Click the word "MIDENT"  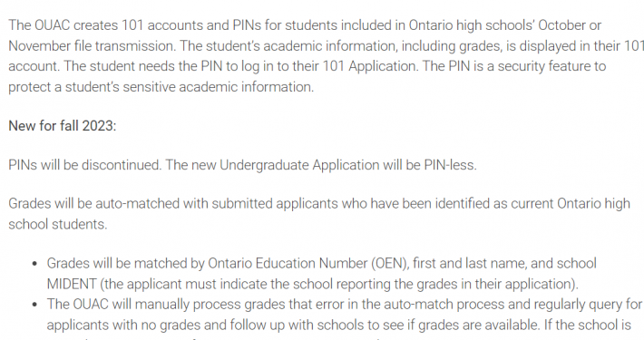[72, 284]
